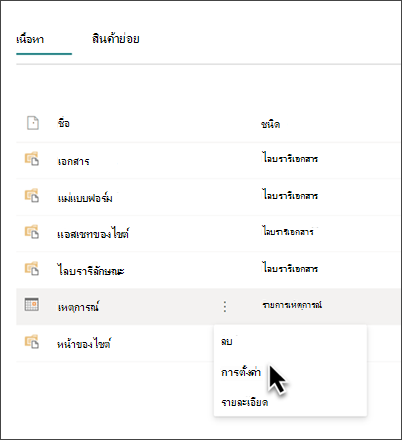Viewport: 402px width, 440px height.
Task: Select การตั้งค่า in the context menu
Action: (241, 372)
